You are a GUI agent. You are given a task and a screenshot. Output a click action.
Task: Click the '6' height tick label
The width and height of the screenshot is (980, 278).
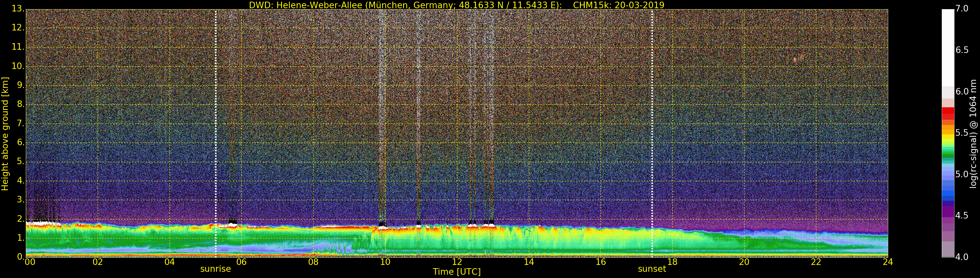click(21, 142)
